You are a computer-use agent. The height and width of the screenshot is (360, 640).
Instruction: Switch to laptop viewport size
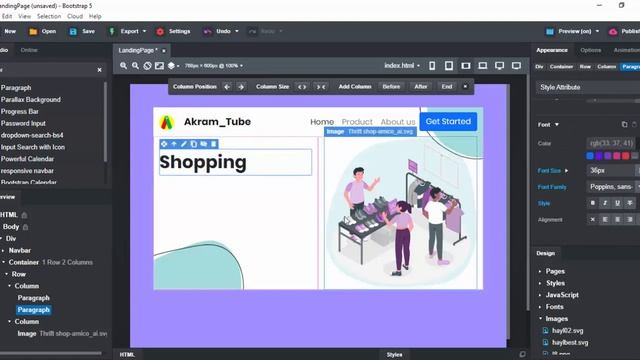tap(482, 66)
